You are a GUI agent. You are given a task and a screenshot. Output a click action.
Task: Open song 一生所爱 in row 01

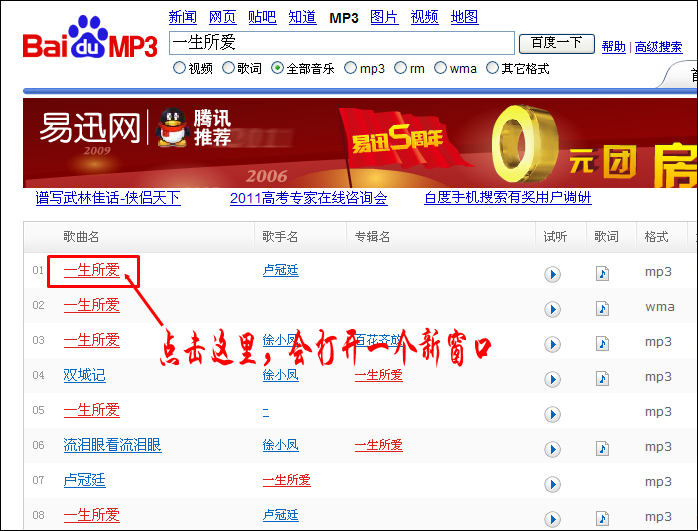pos(92,270)
